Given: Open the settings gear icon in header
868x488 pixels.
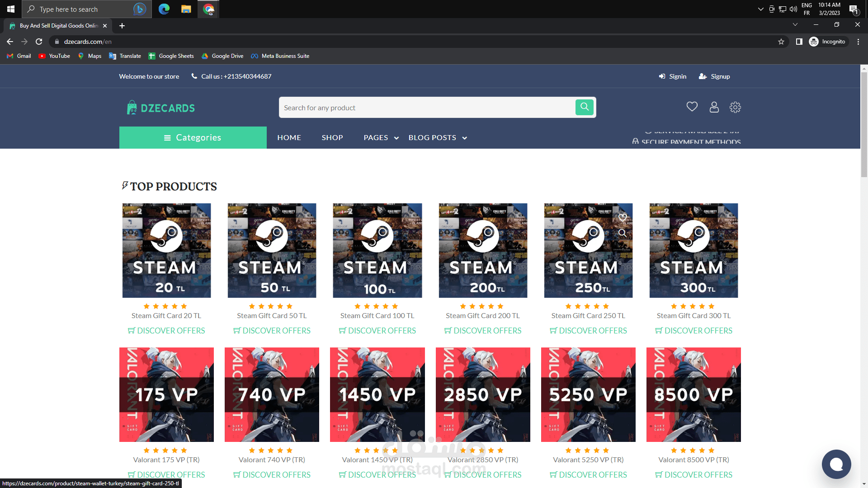Looking at the screenshot, I should pos(736,107).
